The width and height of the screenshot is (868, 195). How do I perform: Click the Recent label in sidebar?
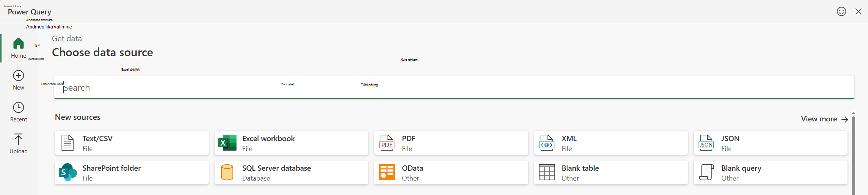point(19,120)
